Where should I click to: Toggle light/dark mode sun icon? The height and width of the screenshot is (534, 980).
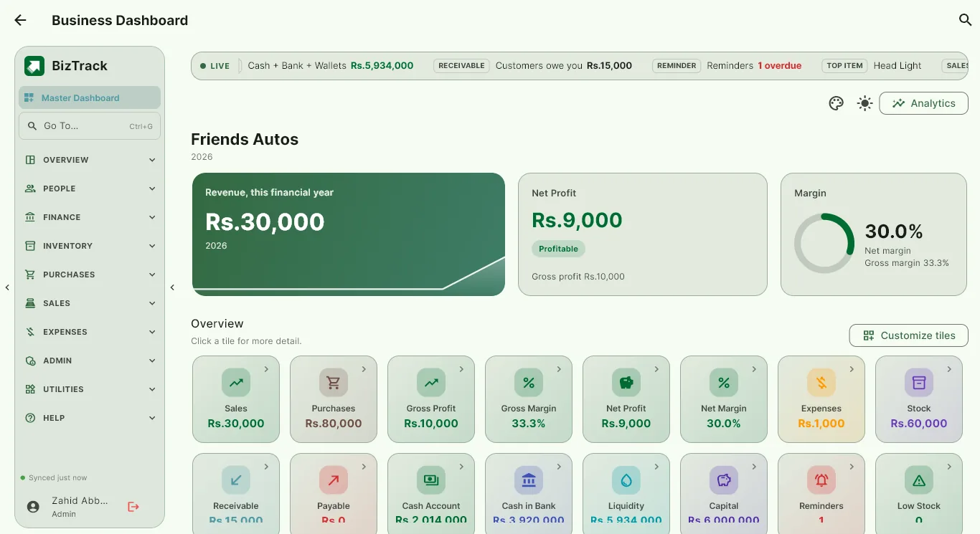point(865,103)
